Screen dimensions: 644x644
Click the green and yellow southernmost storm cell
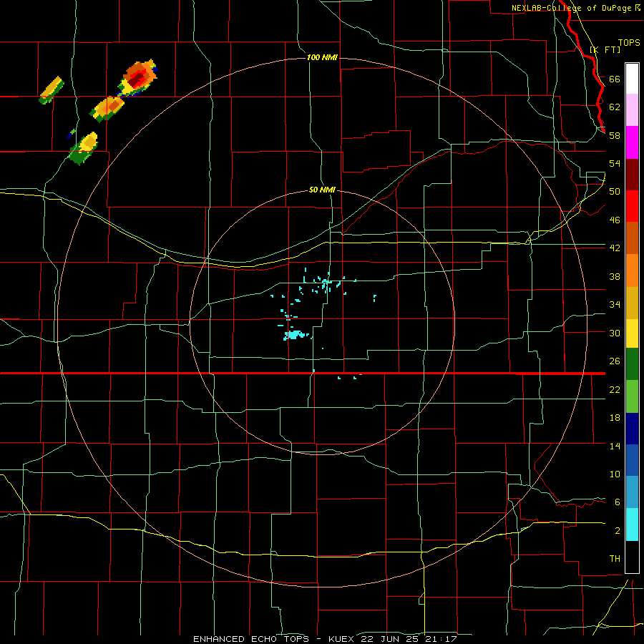coord(84,148)
